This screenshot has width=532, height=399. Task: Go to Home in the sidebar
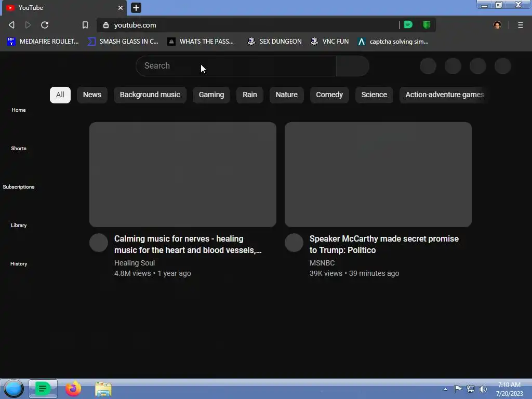click(x=19, y=110)
